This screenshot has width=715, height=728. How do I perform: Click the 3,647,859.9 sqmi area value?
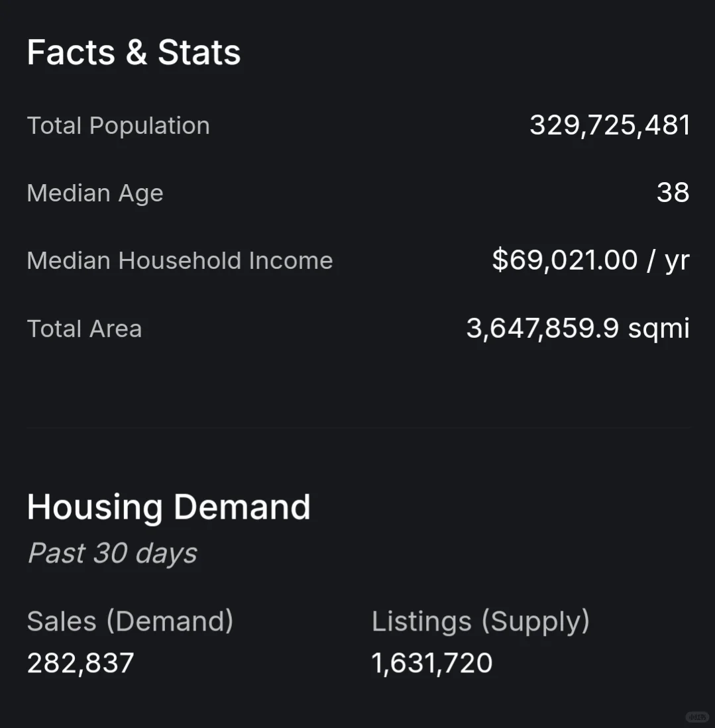click(x=578, y=329)
